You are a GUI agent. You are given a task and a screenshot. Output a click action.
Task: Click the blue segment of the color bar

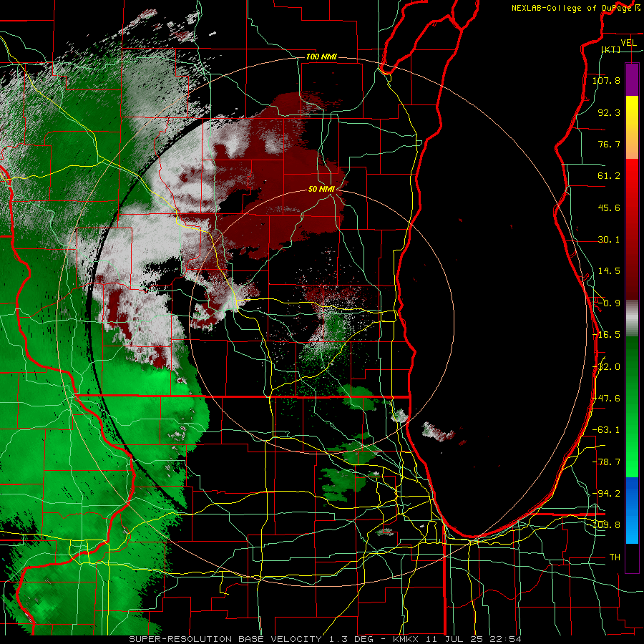tap(632, 510)
